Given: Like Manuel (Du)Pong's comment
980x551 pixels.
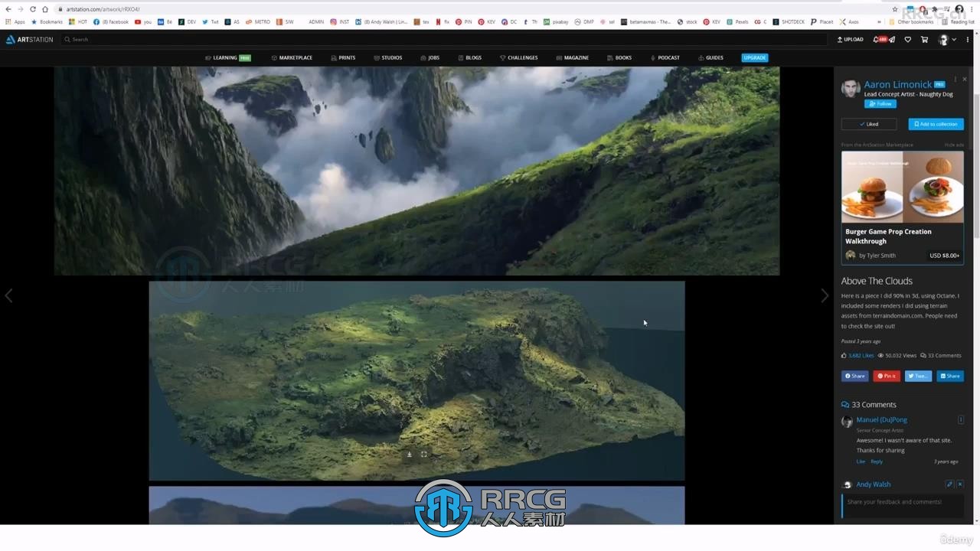Looking at the screenshot, I should (x=861, y=461).
